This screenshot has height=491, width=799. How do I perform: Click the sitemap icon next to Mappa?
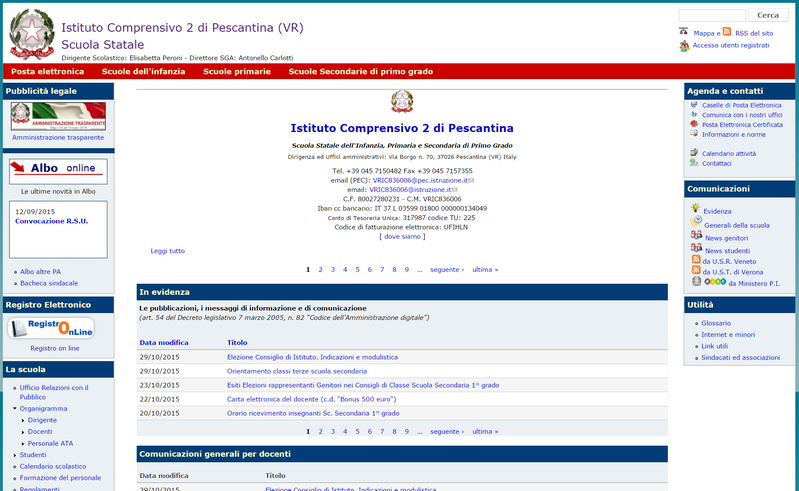[x=683, y=31]
